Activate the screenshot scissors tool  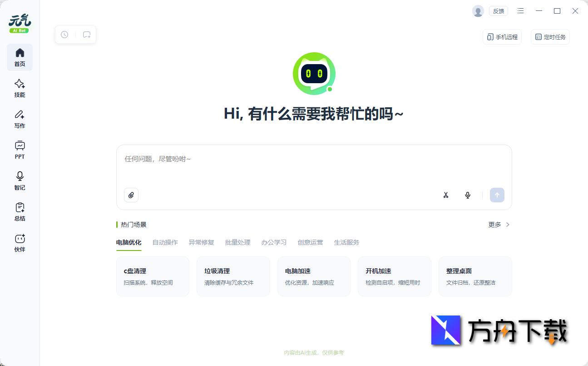[446, 195]
